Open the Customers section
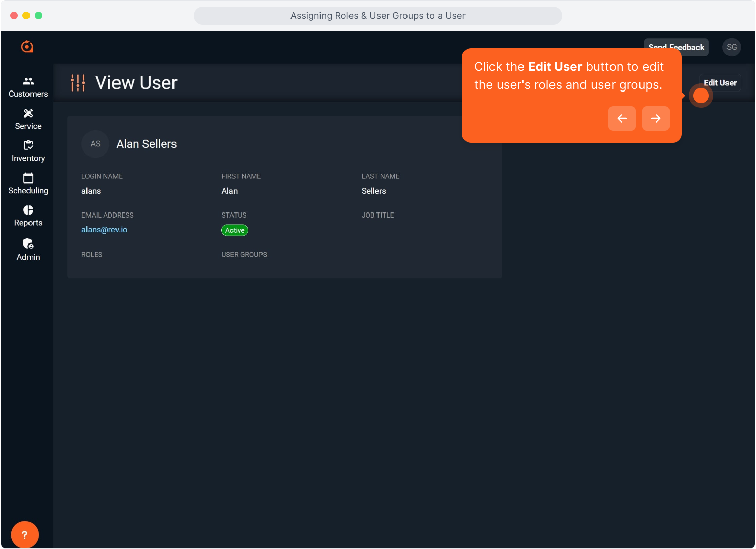 28,86
